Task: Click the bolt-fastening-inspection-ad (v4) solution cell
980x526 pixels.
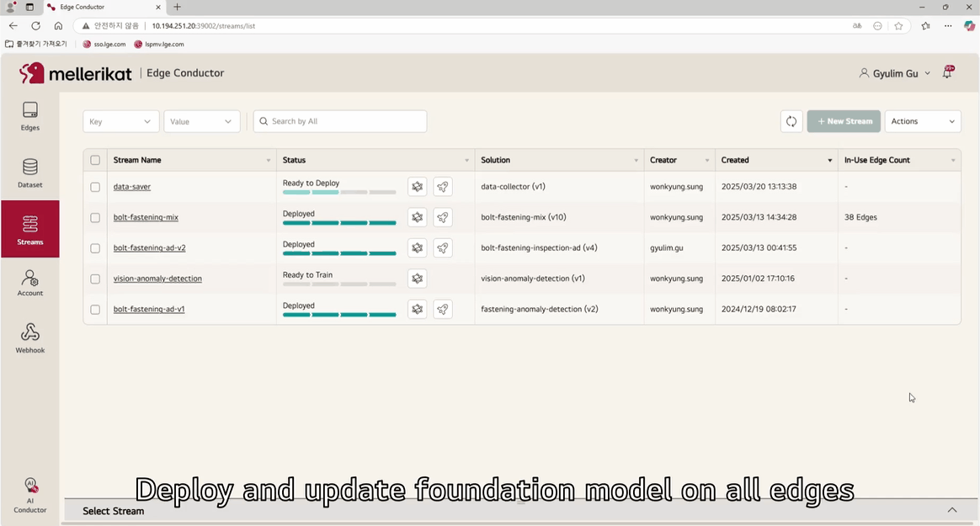Action: point(539,248)
